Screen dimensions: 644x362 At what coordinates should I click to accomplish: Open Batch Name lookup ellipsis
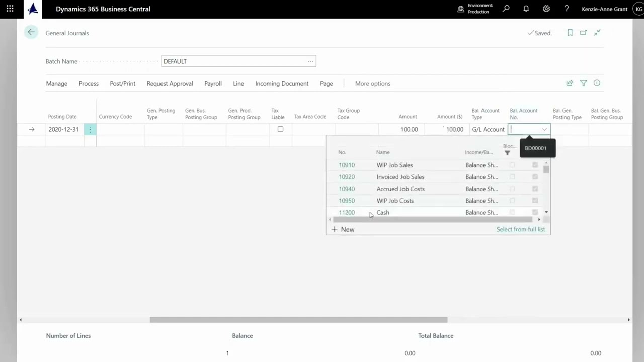click(x=310, y=61)
